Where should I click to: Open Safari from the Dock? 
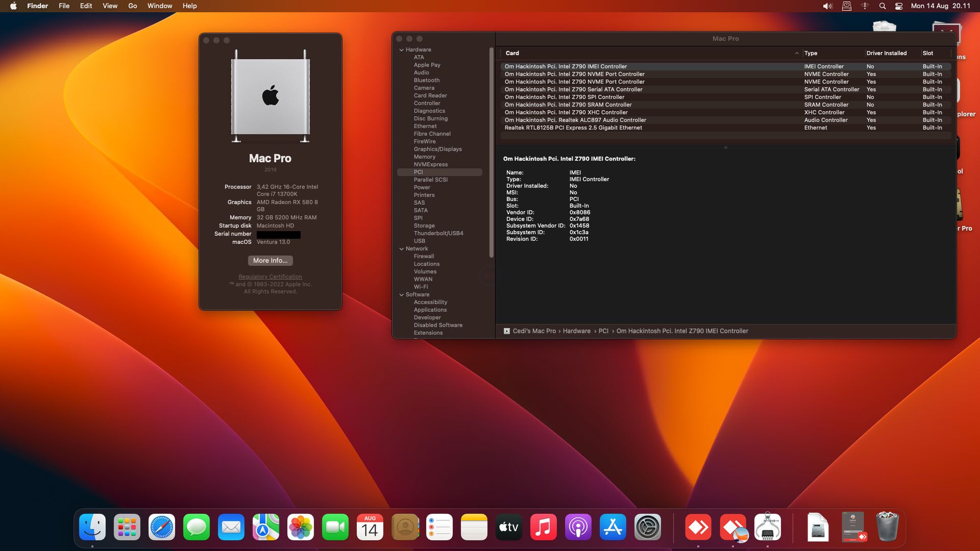(161, 527)
